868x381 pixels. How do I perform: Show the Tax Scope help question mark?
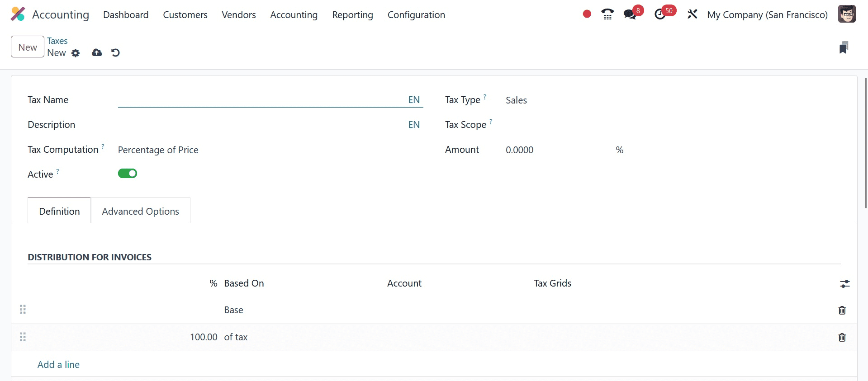click(x=491, y=122)
